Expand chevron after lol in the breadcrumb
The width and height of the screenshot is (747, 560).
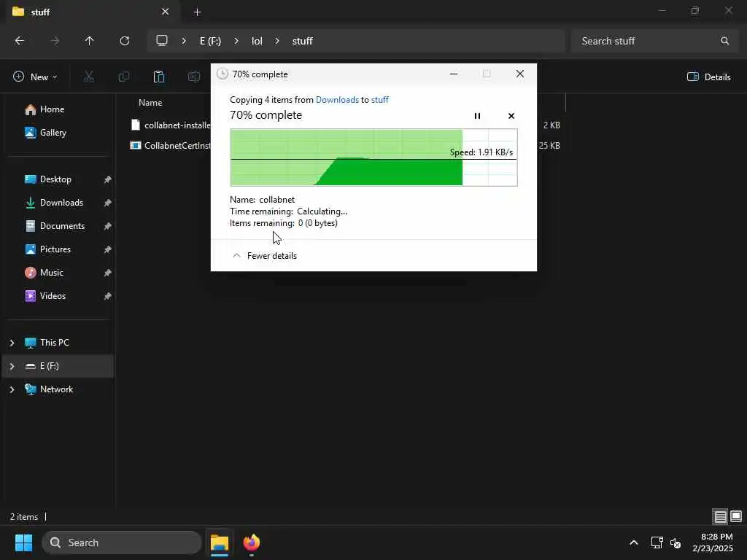tap(277, 41)
